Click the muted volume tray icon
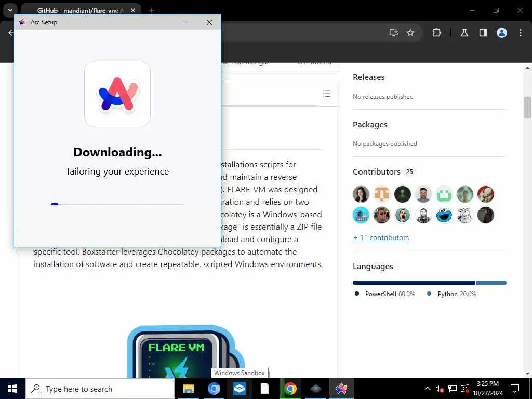This screenshot has height=399, width=532. pos(440,389)
